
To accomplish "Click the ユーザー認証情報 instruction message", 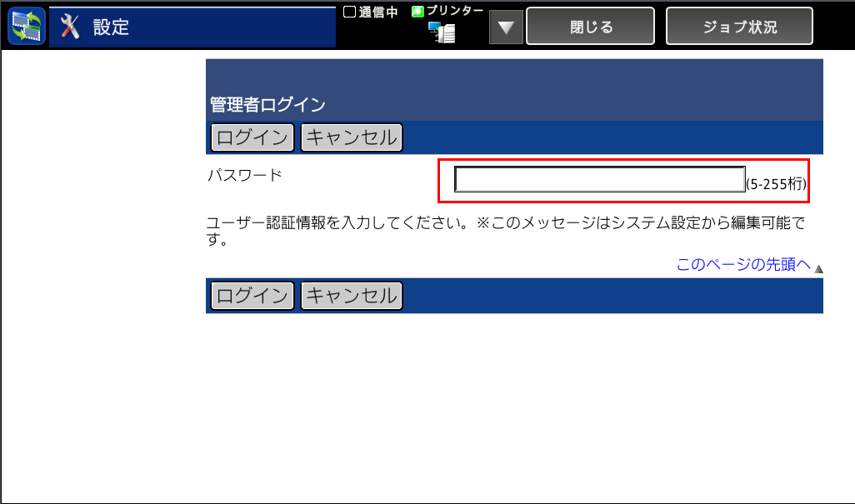I will (508, 232).
